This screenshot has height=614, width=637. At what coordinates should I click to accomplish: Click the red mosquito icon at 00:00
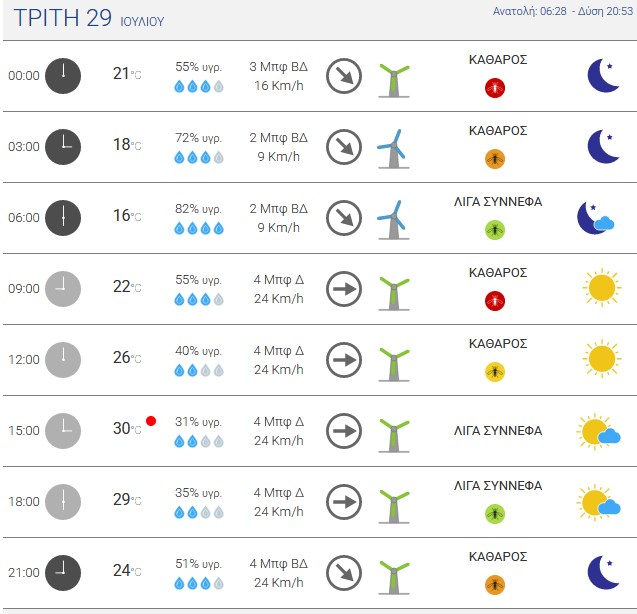coord(495,87)
